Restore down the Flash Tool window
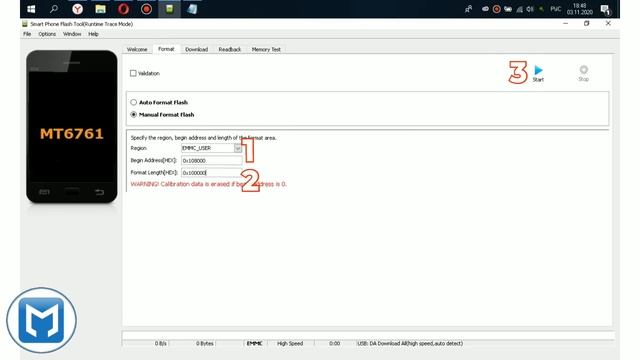 tap(587, 24)
